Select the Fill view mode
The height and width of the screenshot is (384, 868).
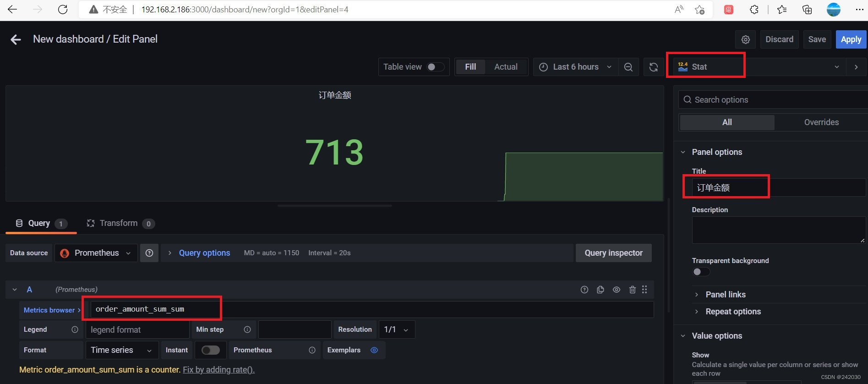click(x=470, y=67)
